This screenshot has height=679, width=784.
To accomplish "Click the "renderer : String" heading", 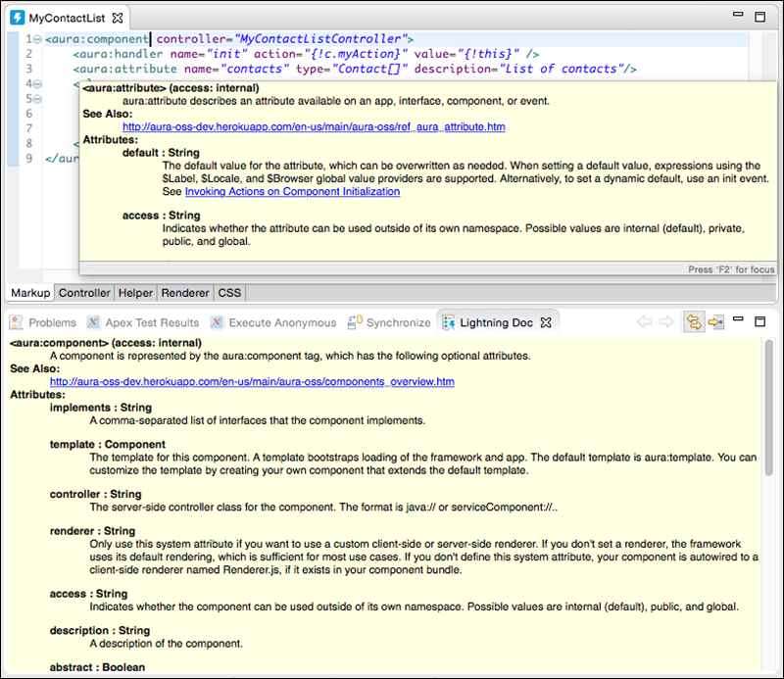I will pyautogui.click(x=92, y=531).
